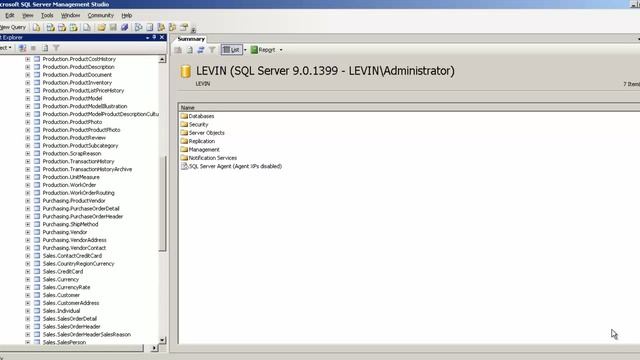Screen dimensions: 640x360
Task: Expand the Sales.Customer table node
Action: (x=27, y=295)
